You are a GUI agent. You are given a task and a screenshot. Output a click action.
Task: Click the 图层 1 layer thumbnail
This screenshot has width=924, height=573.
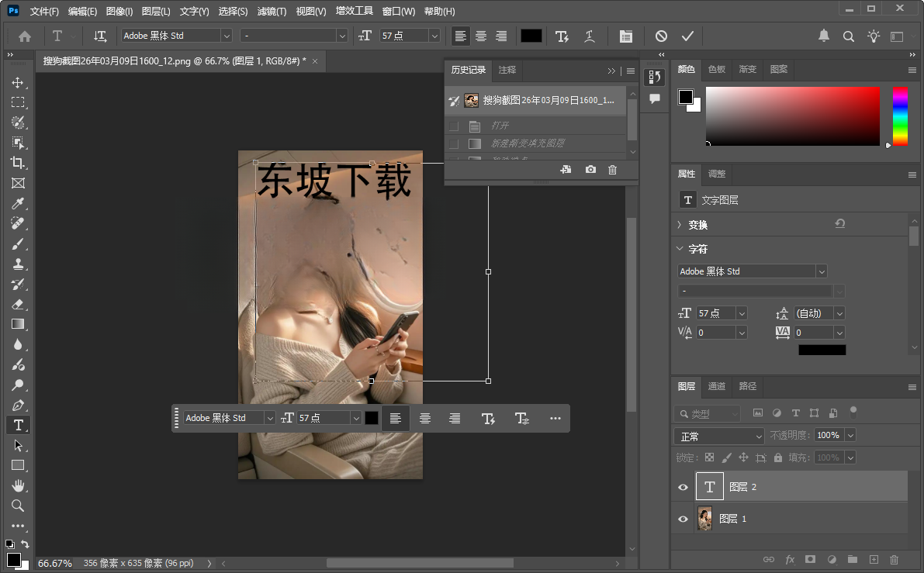(704, 519)
